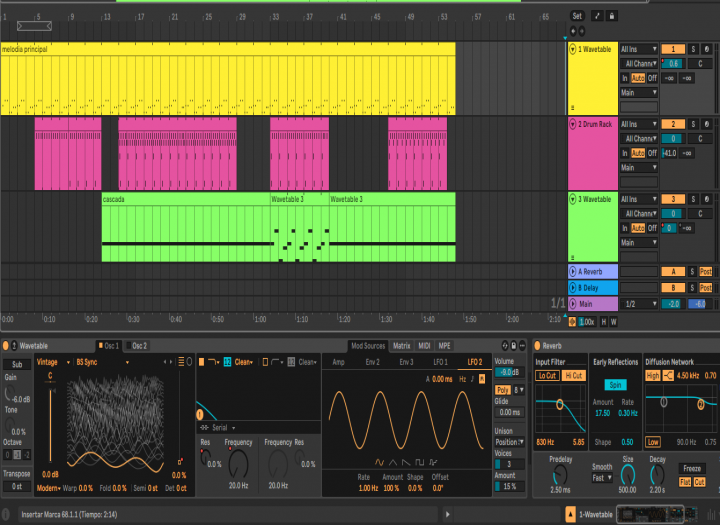The width and height of the screenshot is (720, 525).
Task: Open the Matrix modulation tab
Action: (401, 346)
